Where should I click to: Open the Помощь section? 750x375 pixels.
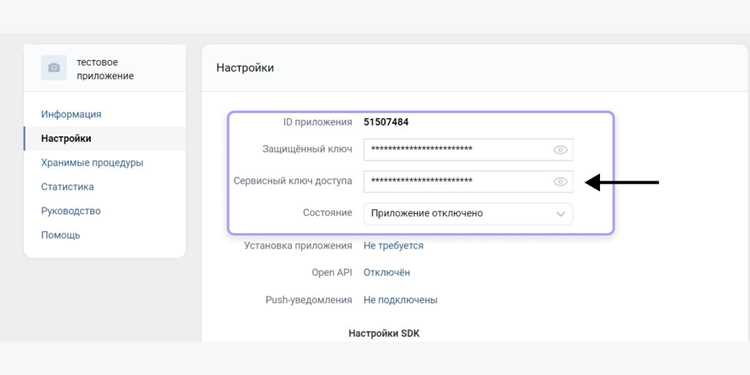click(x=61, y=235)
